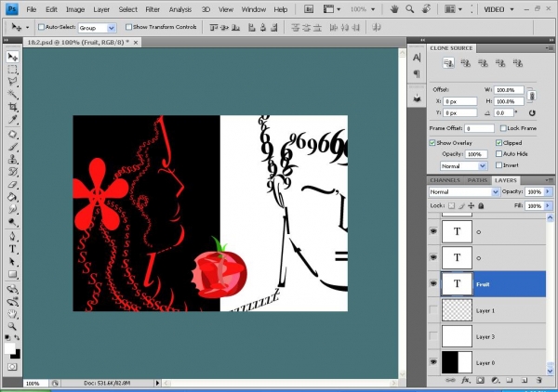
Task: Open status bar info arrow menu
Action: (158, 383)
